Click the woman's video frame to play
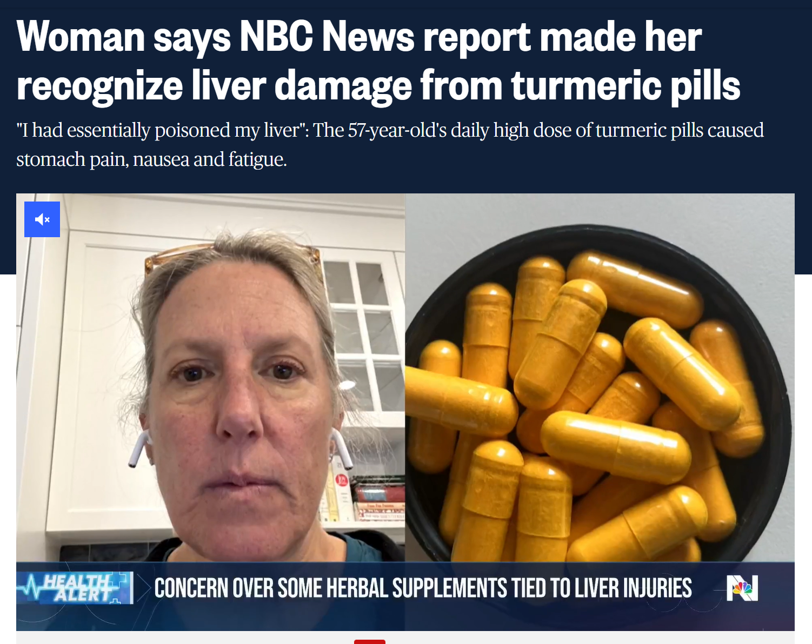The width and height of the screenshot is (812, 644). point(211,378)
